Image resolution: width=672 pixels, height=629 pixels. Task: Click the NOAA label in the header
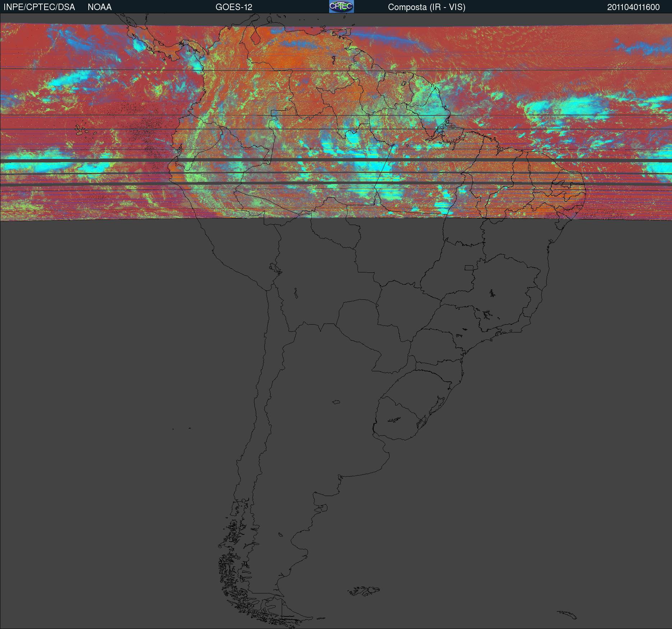click(x=100, y=7)
